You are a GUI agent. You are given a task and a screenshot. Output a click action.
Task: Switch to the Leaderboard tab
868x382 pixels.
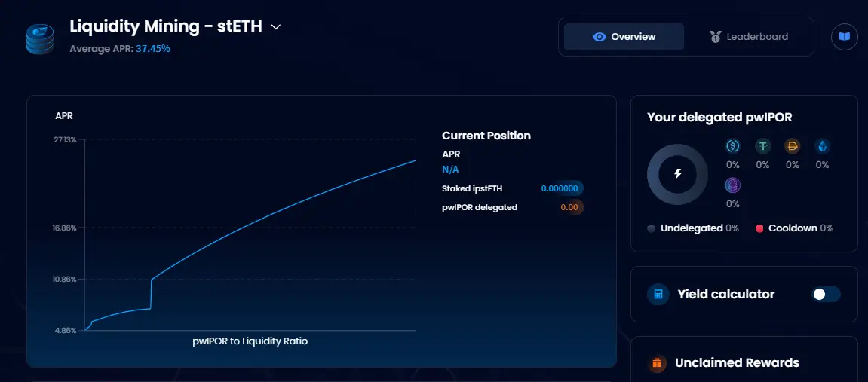point(749,37)
